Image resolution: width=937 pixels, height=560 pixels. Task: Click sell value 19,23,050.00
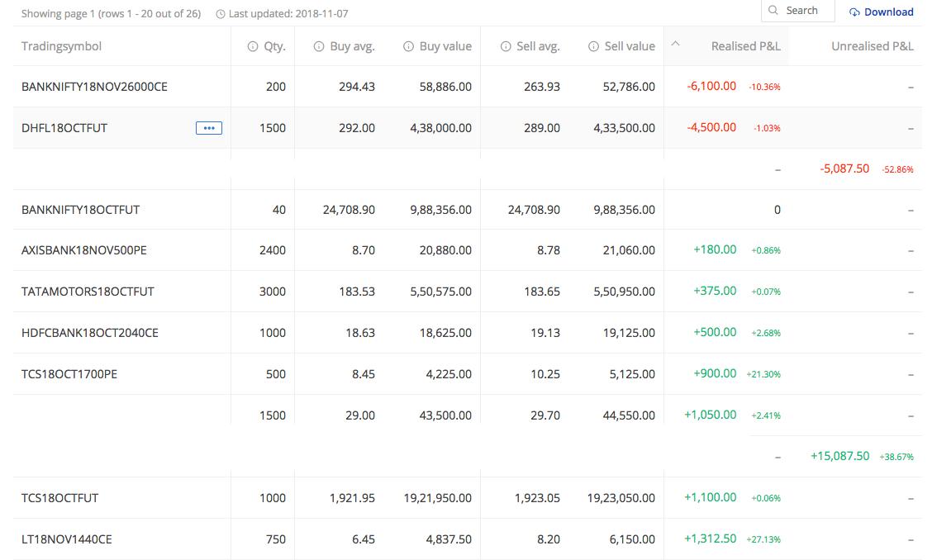tap(621, 498)
